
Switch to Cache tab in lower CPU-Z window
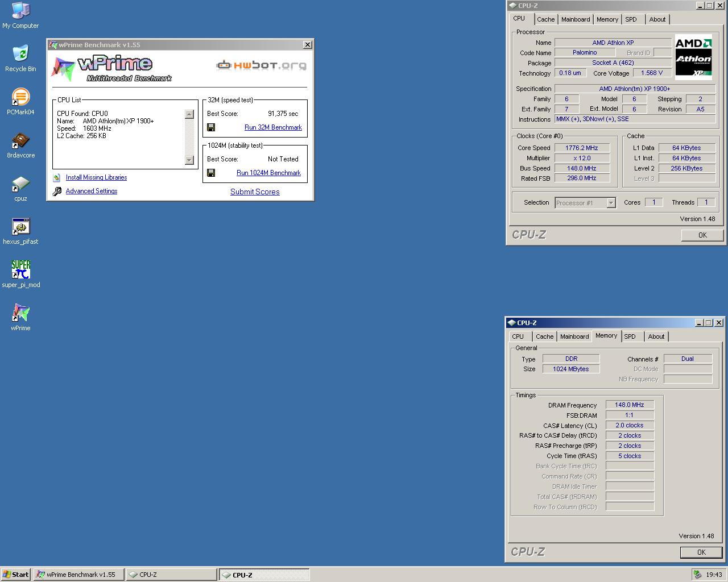click(544, 336)
